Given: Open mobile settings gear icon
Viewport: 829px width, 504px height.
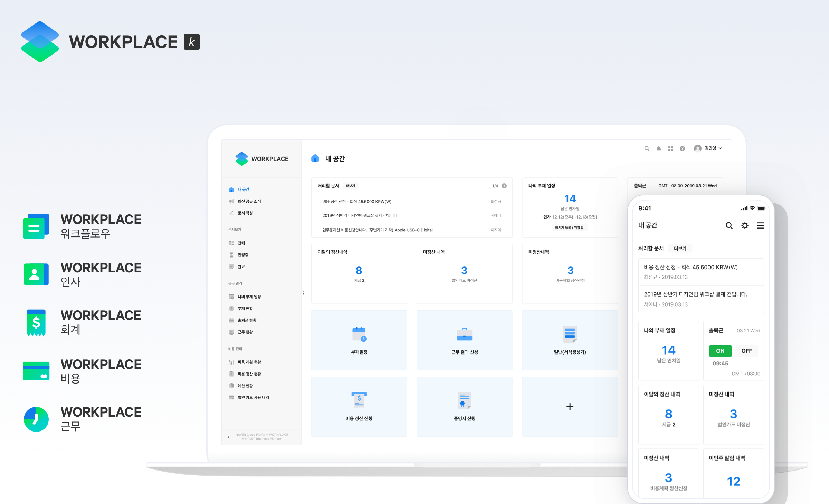Looking at the screenshot, I should pos(745,225).
